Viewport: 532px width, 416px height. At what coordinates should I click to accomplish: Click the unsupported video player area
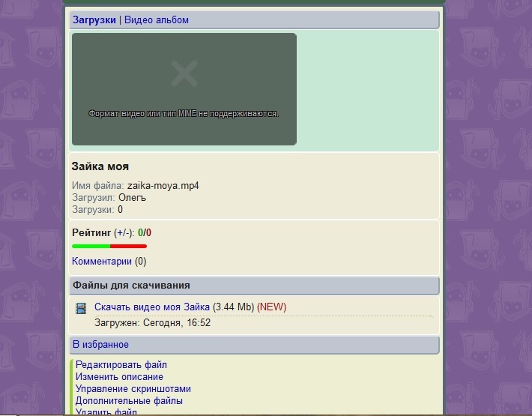click(184, 89)
